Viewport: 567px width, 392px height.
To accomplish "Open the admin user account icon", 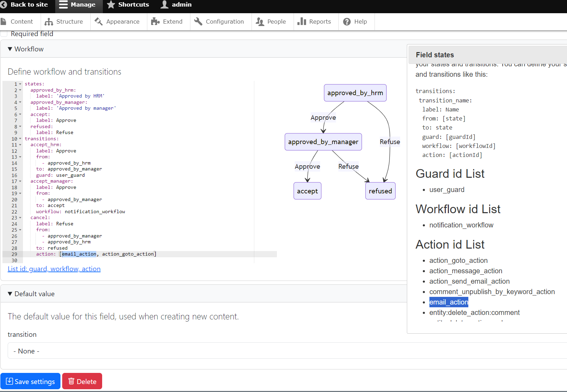I will pos(163,5).
